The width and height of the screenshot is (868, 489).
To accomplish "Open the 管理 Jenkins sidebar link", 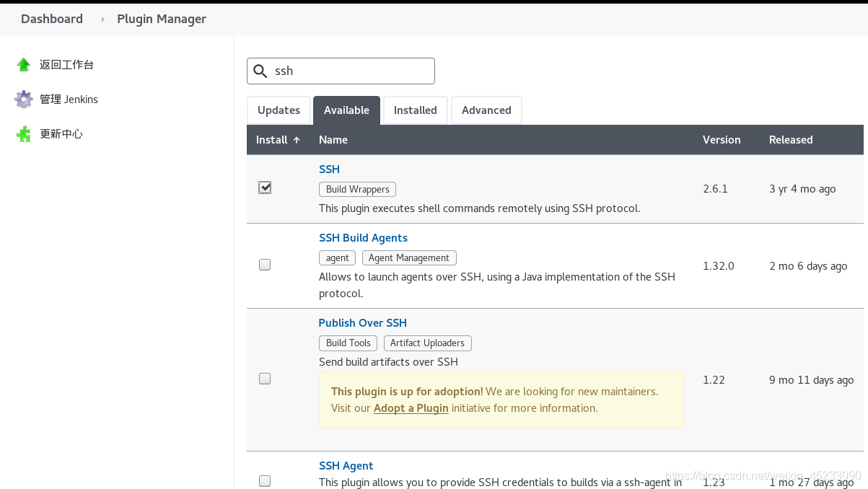I will (x=69, y=100).
